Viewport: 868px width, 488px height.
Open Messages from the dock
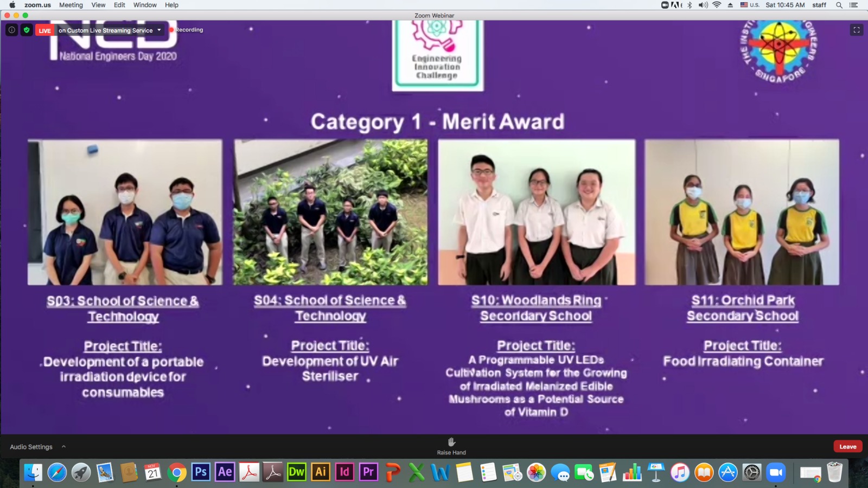560,472
